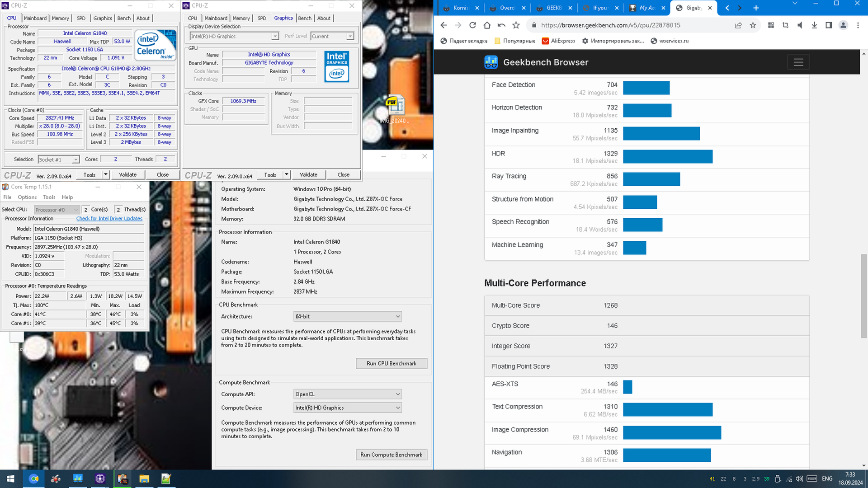Open the Compute API OpenCL dropdown

click(x=348, y=394)
